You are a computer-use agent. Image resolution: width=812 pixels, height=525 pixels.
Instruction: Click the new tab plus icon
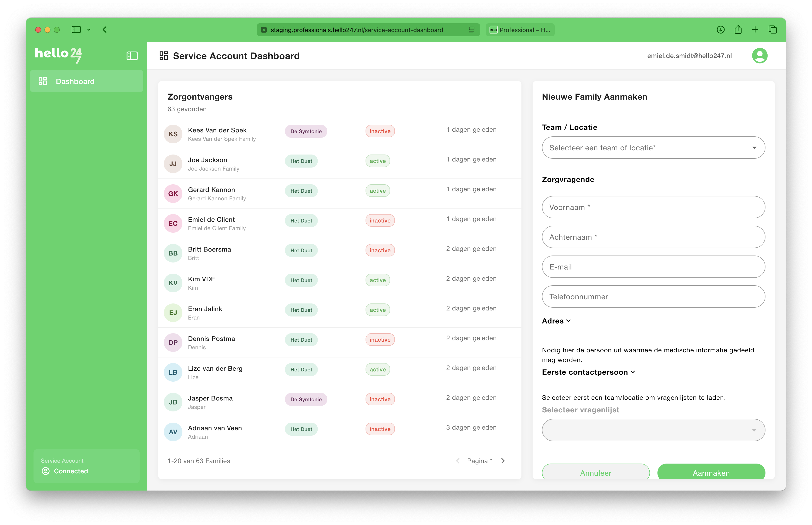(x=755, y=30)
